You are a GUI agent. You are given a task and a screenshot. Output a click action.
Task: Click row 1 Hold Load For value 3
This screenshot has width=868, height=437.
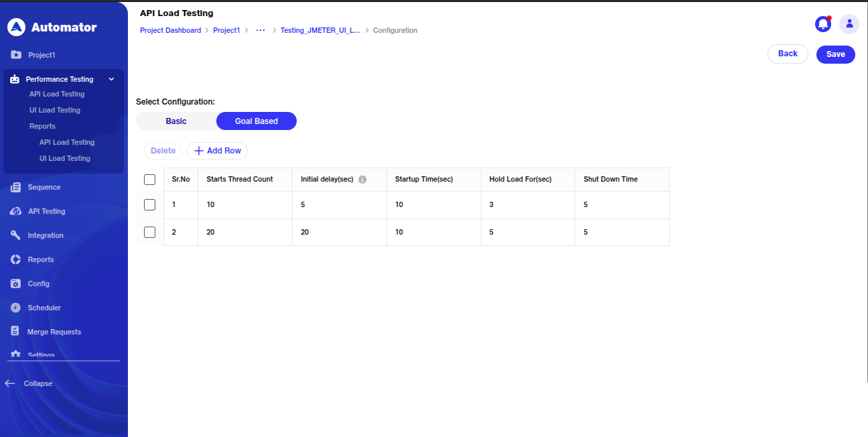(x=492, y=204)
